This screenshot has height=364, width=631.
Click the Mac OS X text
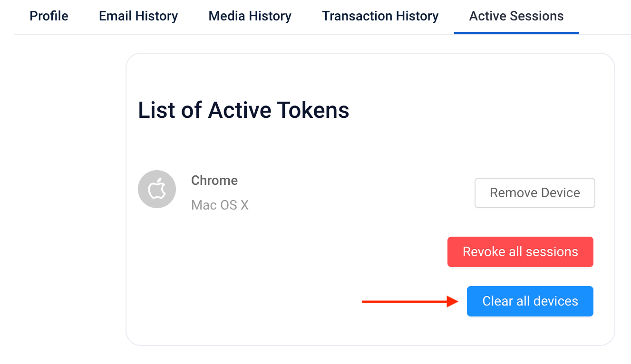click(220, 205)
